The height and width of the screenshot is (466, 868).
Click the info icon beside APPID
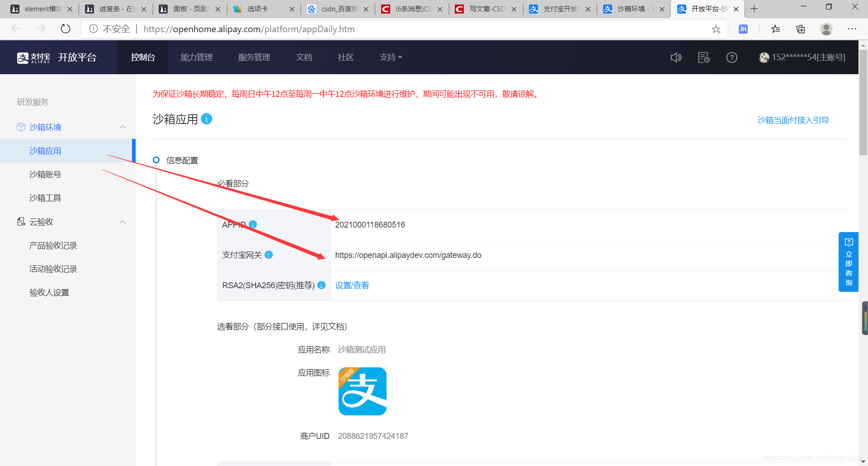253,224
